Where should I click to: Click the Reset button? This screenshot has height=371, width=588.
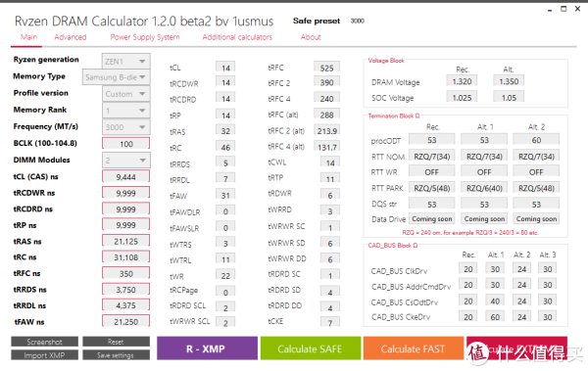click(x=116, y=342)
